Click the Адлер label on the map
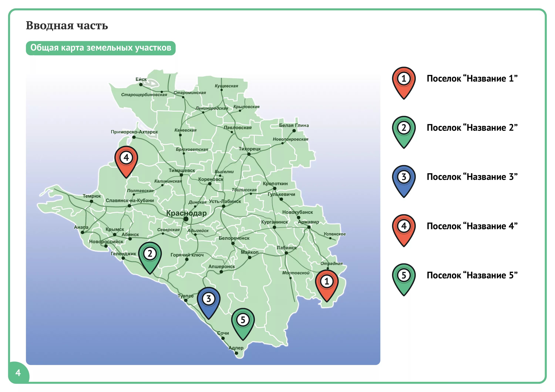This screenshot has height=392, width=555. point(236,348)
